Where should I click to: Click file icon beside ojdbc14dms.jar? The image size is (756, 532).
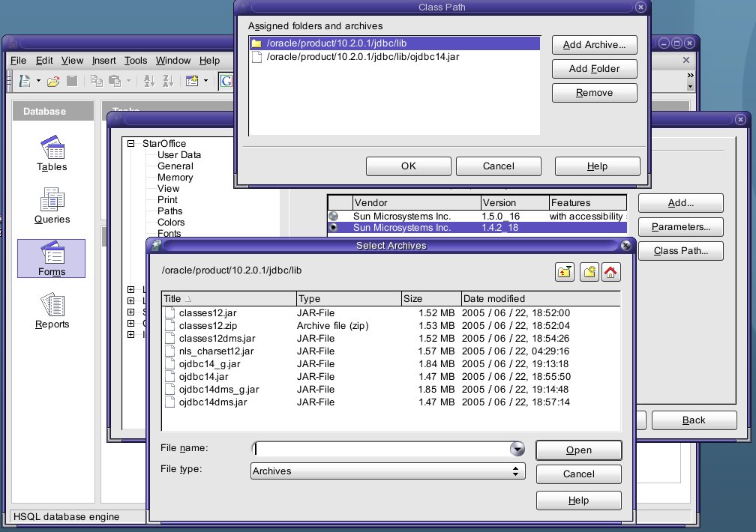169,402
